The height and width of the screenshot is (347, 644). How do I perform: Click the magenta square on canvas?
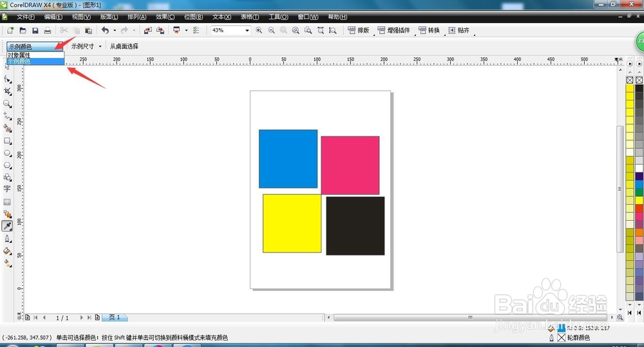350,165
